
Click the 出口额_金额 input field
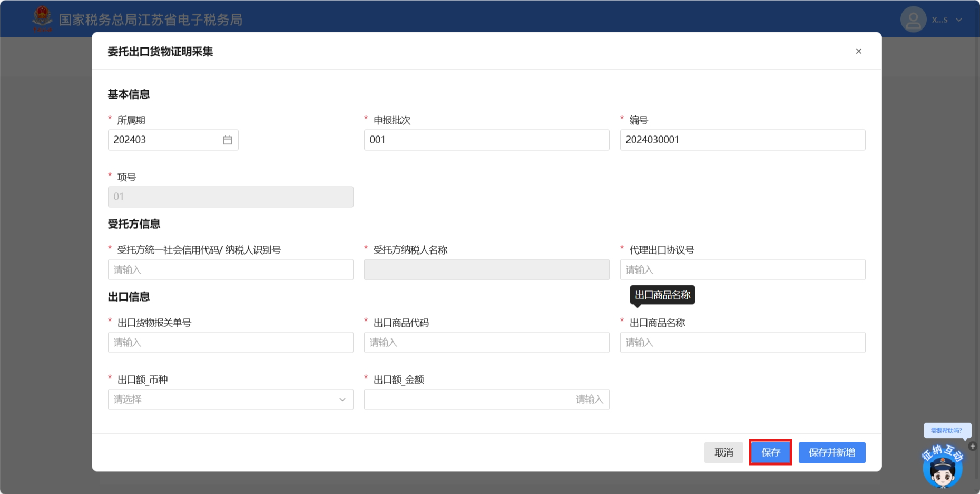click(x=486, y=400)
